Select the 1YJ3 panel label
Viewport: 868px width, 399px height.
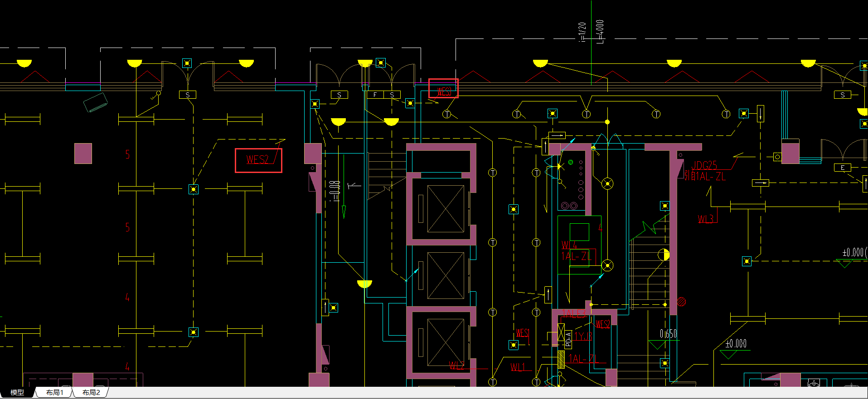[583, 336]
